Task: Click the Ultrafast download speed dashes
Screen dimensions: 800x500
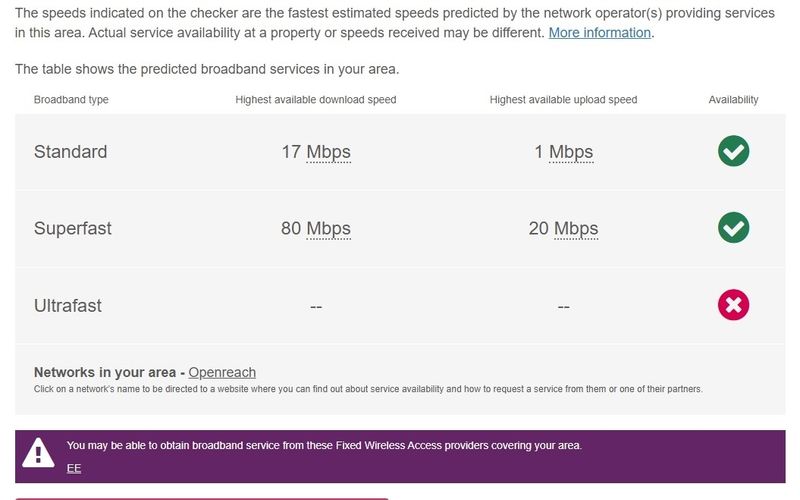Action: pos(316,306)
